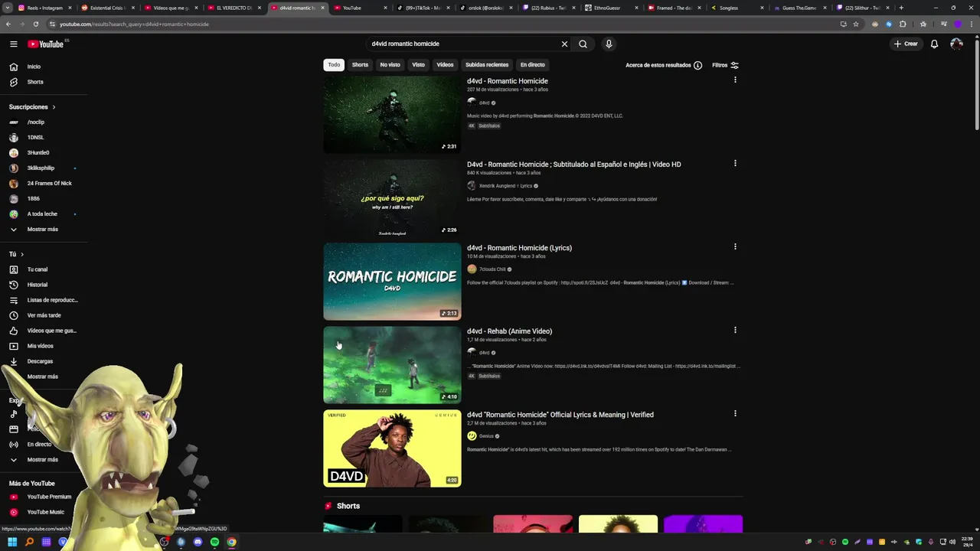This screenshot has width=980, height=551.
Task: Reload the page with browser refresh
Action: [x=34, y=24]
